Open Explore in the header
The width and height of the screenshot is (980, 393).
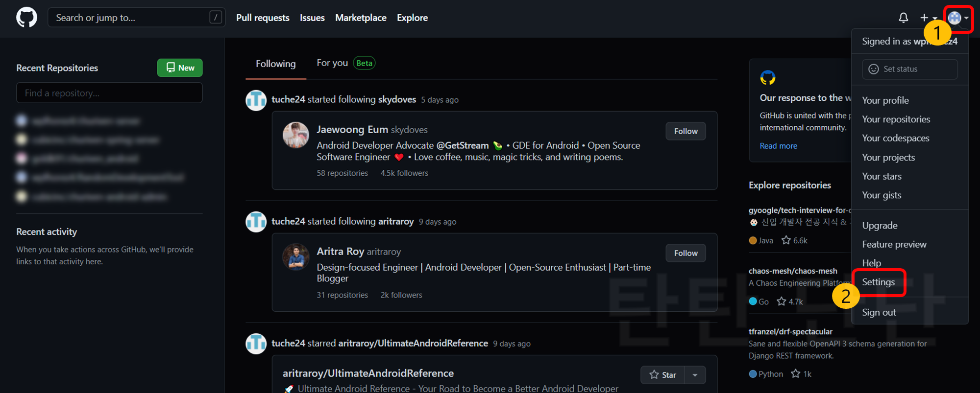point(412,18)
